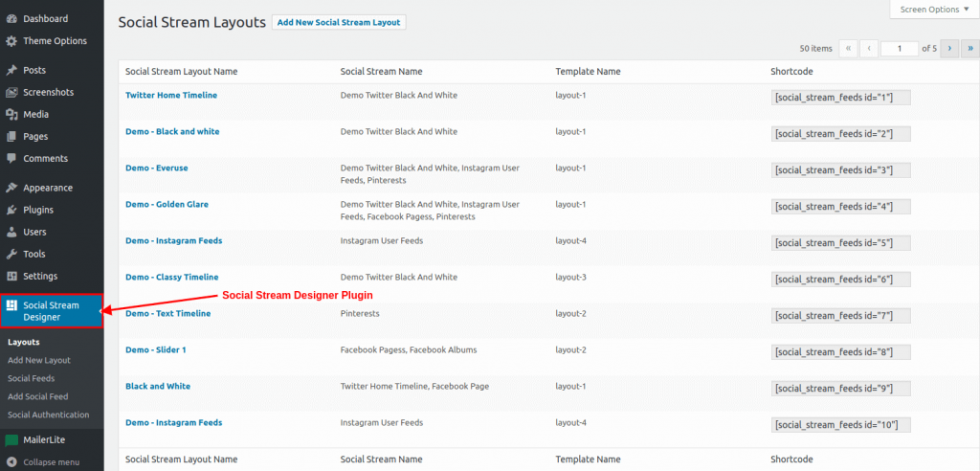Open the Demo - Golden Glare layout
This screenshot has height=471, width=980.
point(167,204)
